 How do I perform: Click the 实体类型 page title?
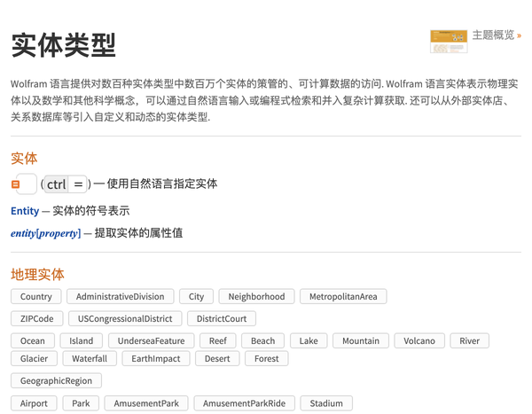coord(64,45)
